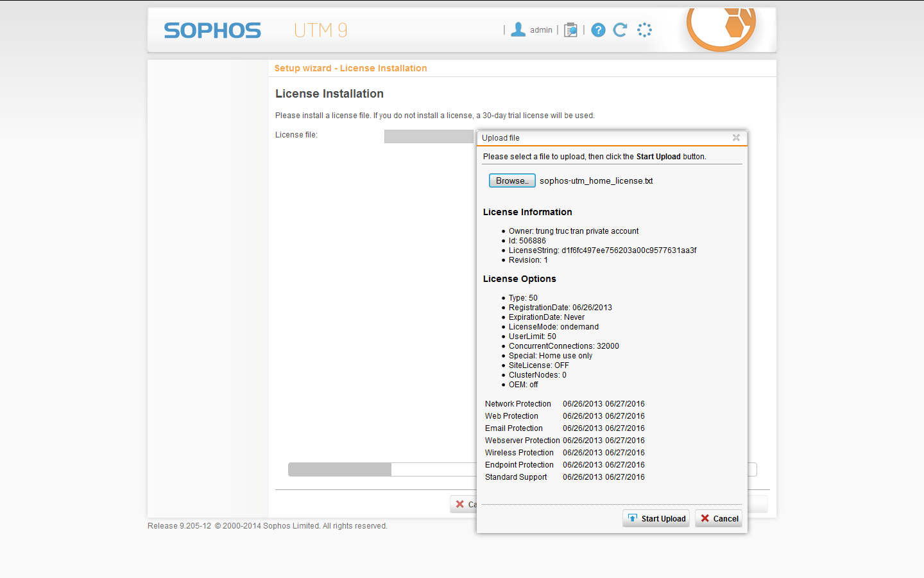Click the Start Upload button
This screenshot has height=578, width=924.
pos(656,518)
